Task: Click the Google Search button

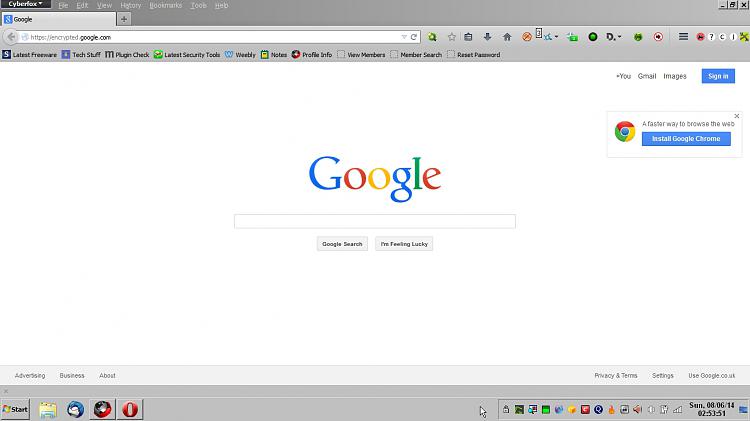Action: (342, 244)
